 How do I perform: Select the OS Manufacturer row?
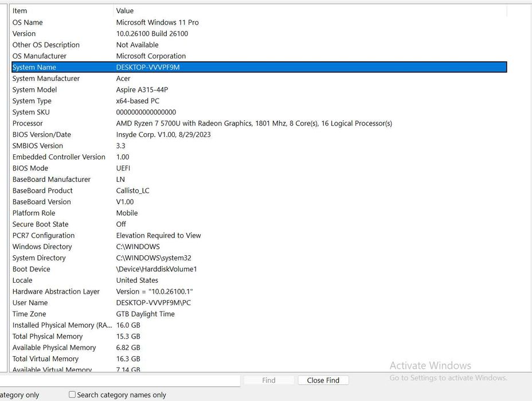(259, 56)
